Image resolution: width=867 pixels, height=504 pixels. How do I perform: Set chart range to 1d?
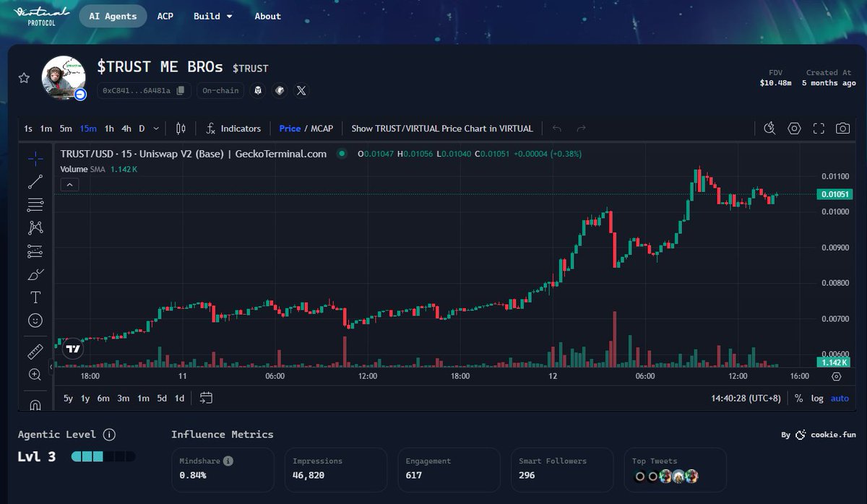click(x=179, y=398)
